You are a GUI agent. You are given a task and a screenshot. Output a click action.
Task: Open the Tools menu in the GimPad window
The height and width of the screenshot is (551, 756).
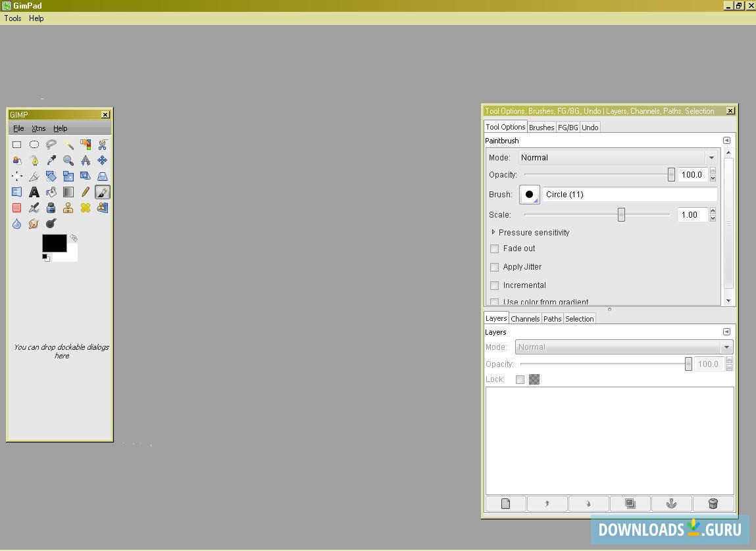[13, 18]
